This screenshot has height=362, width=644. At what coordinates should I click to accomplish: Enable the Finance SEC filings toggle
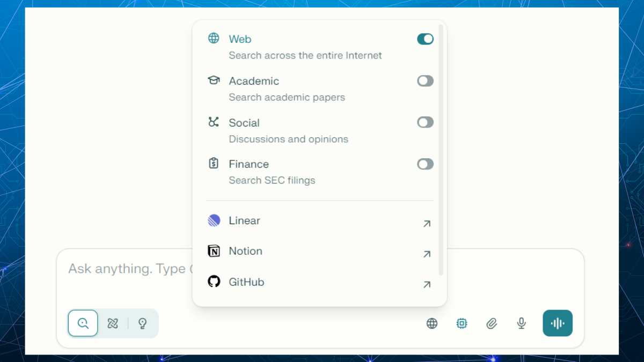pos(425,164)
